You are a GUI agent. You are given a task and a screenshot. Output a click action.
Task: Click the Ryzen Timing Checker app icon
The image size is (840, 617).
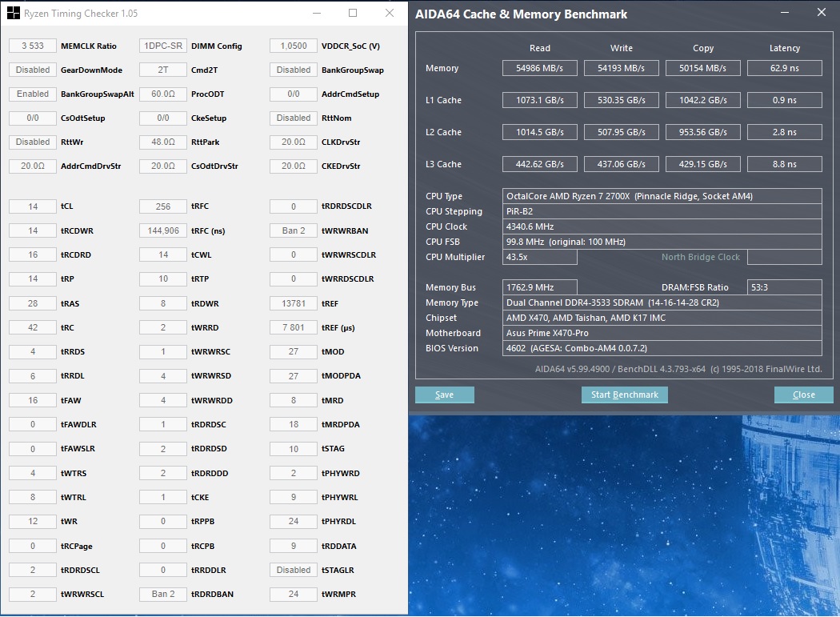(14, 14)
